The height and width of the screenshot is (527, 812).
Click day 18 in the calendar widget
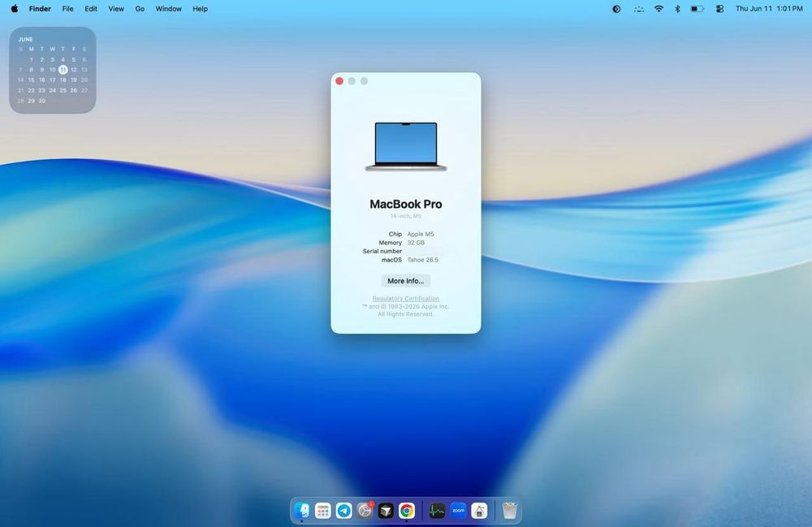coord(63,80)
